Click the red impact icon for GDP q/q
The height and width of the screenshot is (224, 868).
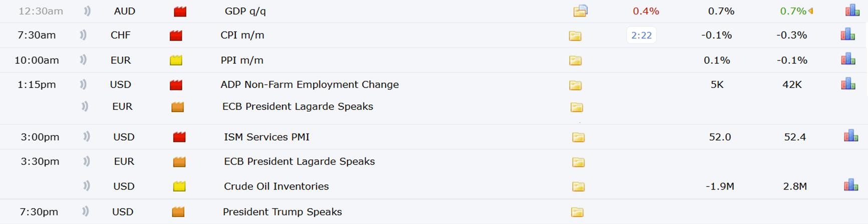pos(180,11)
